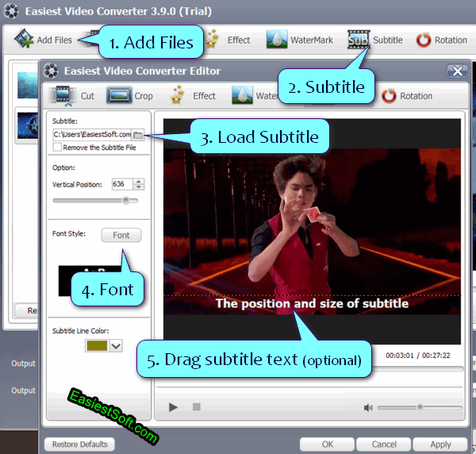Click the Vertical Position value field
This screenshot has height=454, width=476.
coord(122,184)
